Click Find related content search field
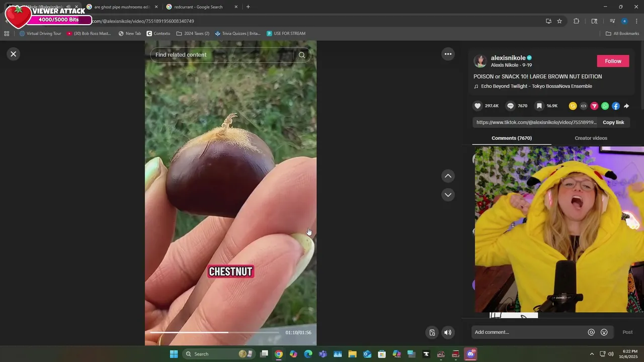644x362 pixels. pyautogui.click(x=221, y=55)
